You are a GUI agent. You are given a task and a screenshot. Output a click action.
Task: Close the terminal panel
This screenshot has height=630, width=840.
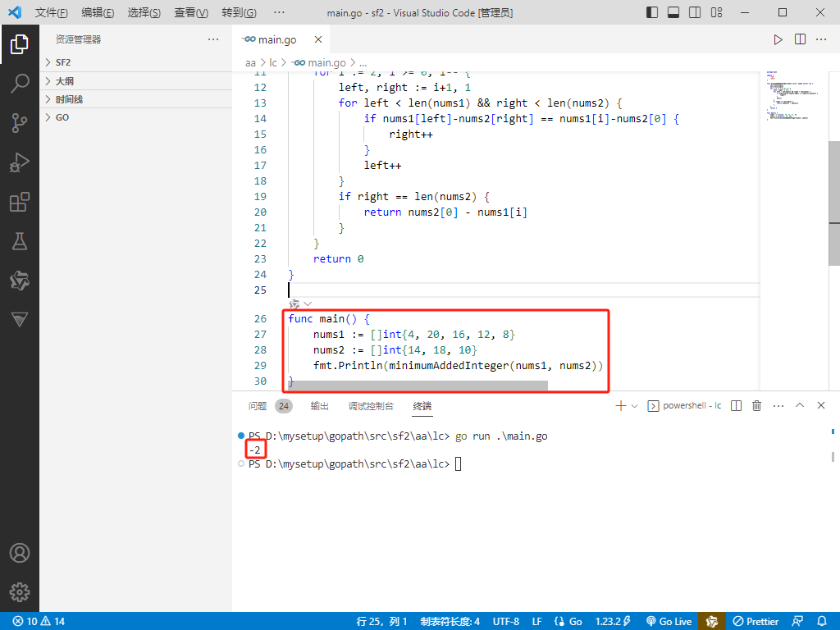pos(820,405)
